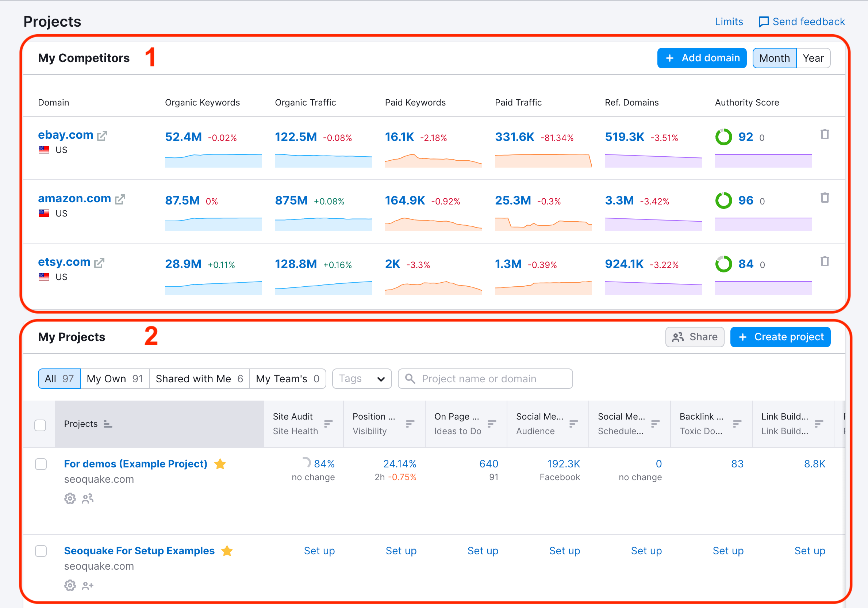The height and width of the screenshot is (608, 868).
Task: Open the 192.3K audience value
Action: pyautogui.click(x=563, y=464)
